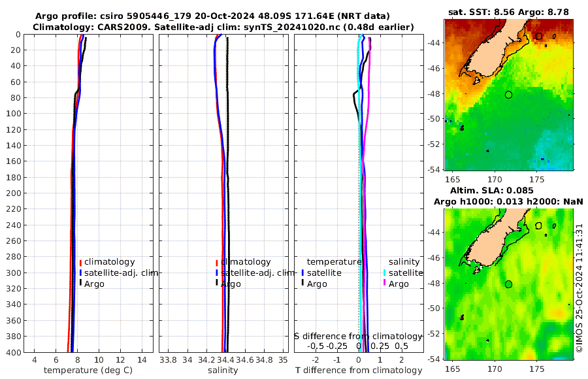588x379 pixels.
Task: Click 'satellite-adj. clim' legend text in salinity plot
Action: click(257, 272)
